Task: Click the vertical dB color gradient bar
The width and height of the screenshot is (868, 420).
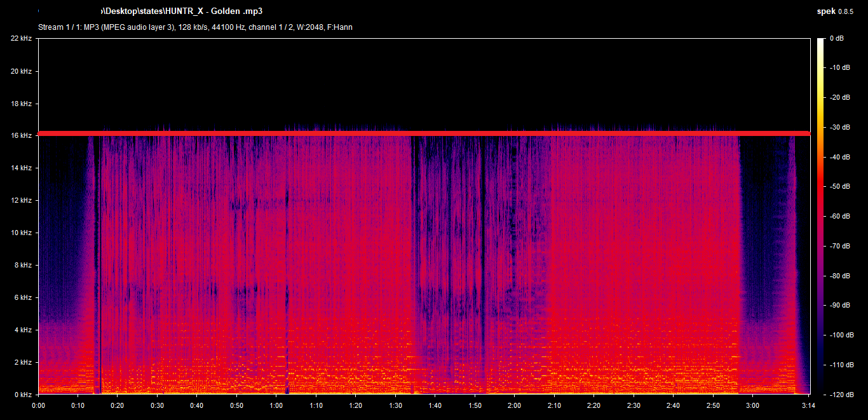Action: [822, 216]
